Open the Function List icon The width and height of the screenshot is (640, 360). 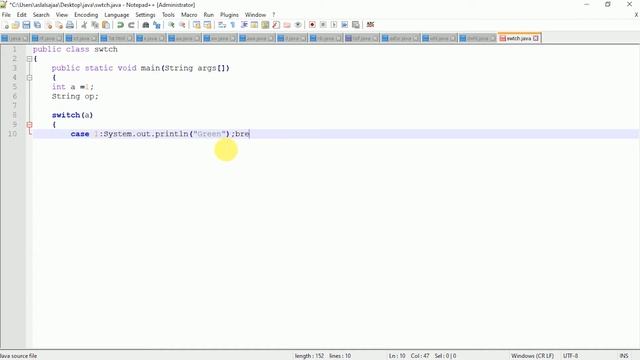(x=276, y=25)
